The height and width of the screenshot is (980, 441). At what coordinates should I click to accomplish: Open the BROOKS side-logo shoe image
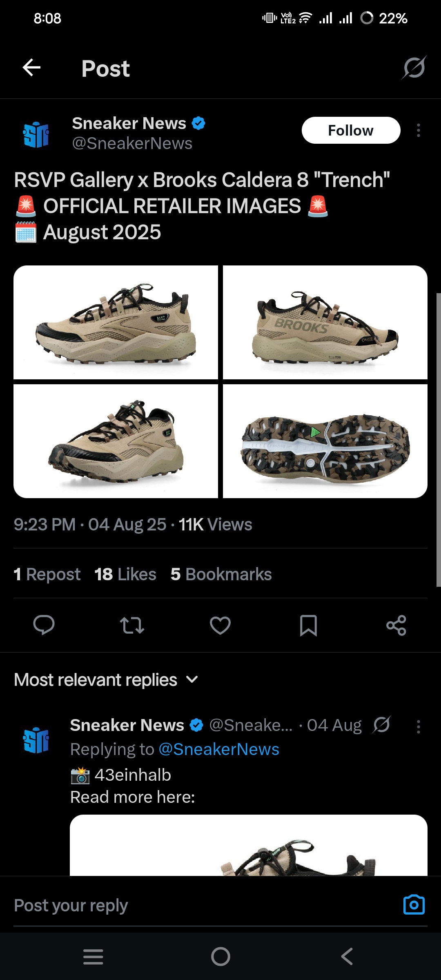[x=325, y=323]
